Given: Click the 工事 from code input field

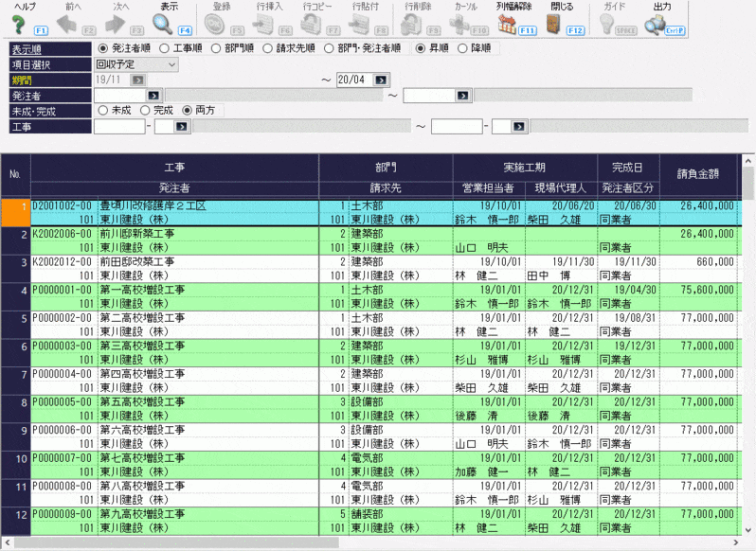Looking at the screenshot, I should tap(119, 127).
